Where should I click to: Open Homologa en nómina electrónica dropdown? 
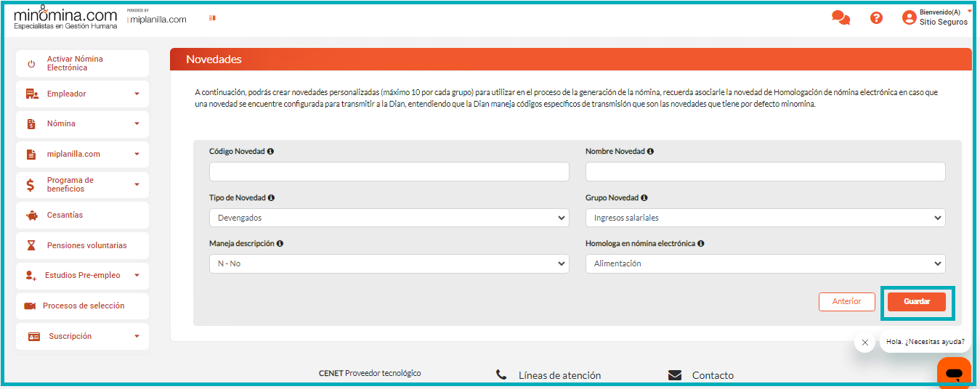pyautogui.click(x=765, y=263)
